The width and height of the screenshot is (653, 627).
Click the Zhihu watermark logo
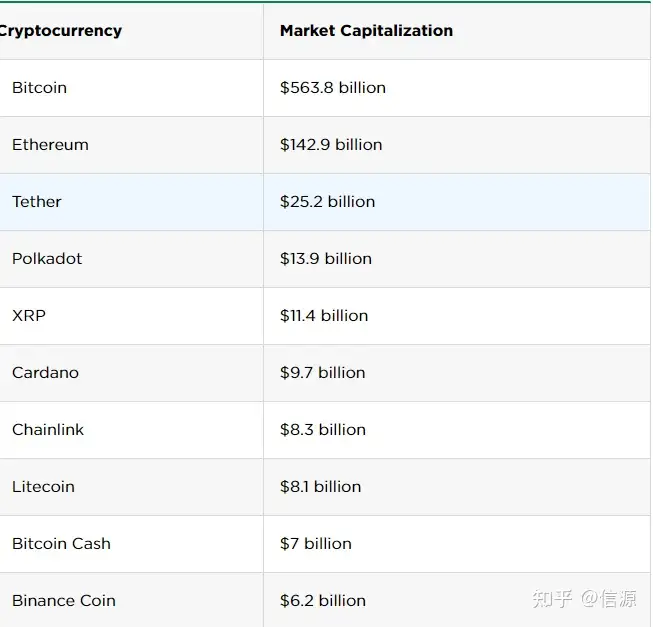point(553,599)
